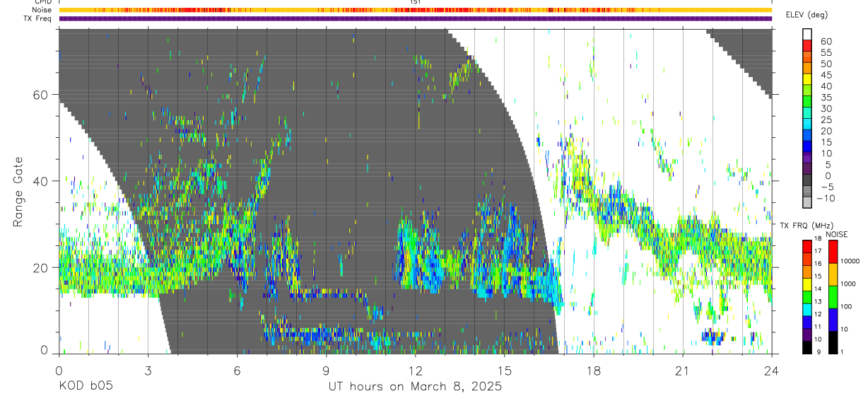Click the '9' tick label on the UT hours axis
Viewport: 868px width, 401px height.
326,370
